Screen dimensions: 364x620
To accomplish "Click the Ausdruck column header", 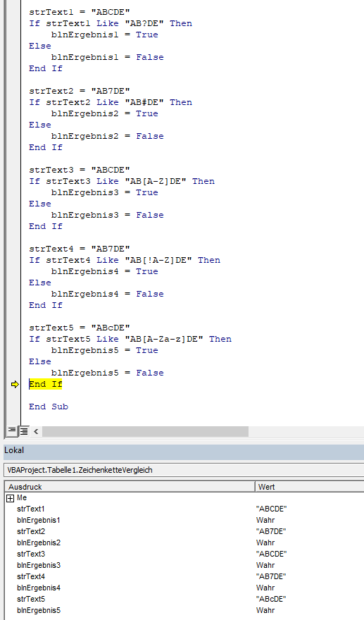I will tap(130, 487).
